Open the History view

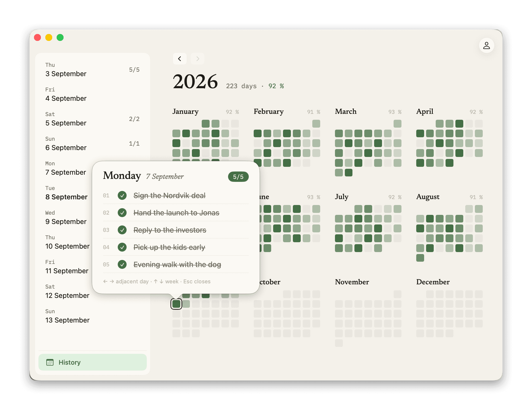pyautogui.click(x=93, y=362)
